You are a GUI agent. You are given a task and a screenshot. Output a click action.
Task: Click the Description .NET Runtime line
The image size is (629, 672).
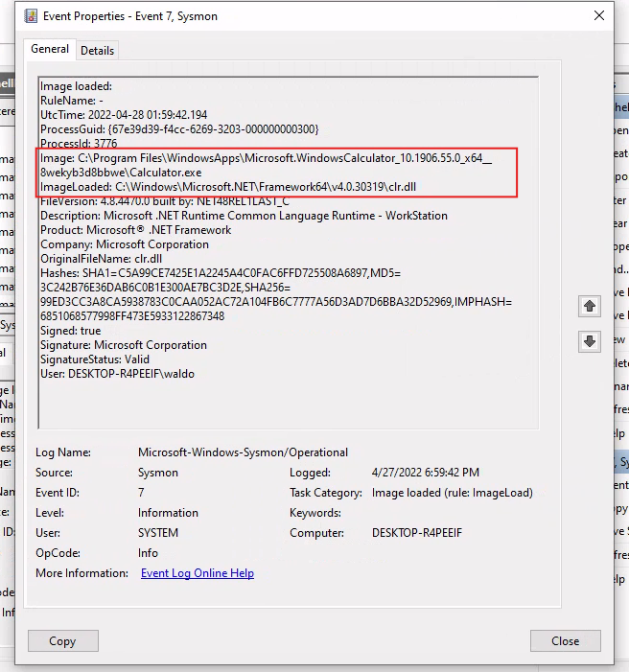point(244,216)
